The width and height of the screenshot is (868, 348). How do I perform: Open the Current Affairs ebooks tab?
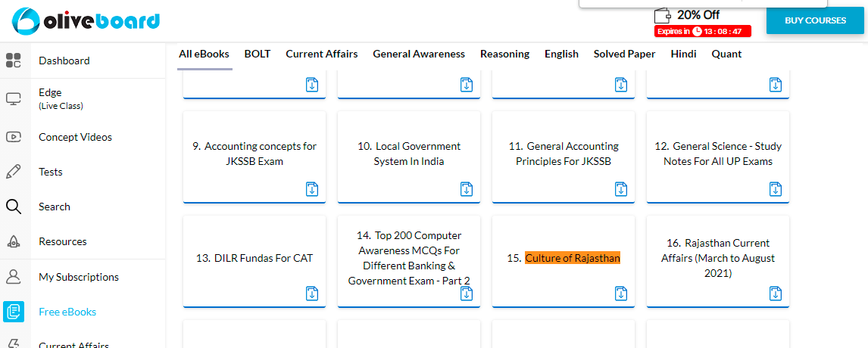[322, 54]
